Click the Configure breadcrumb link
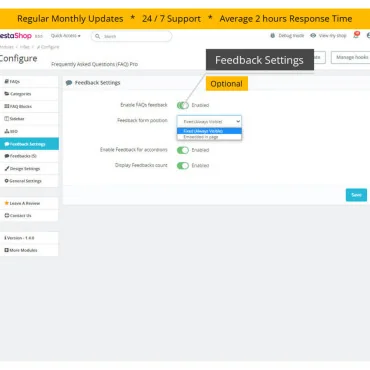 click(48, 47)
